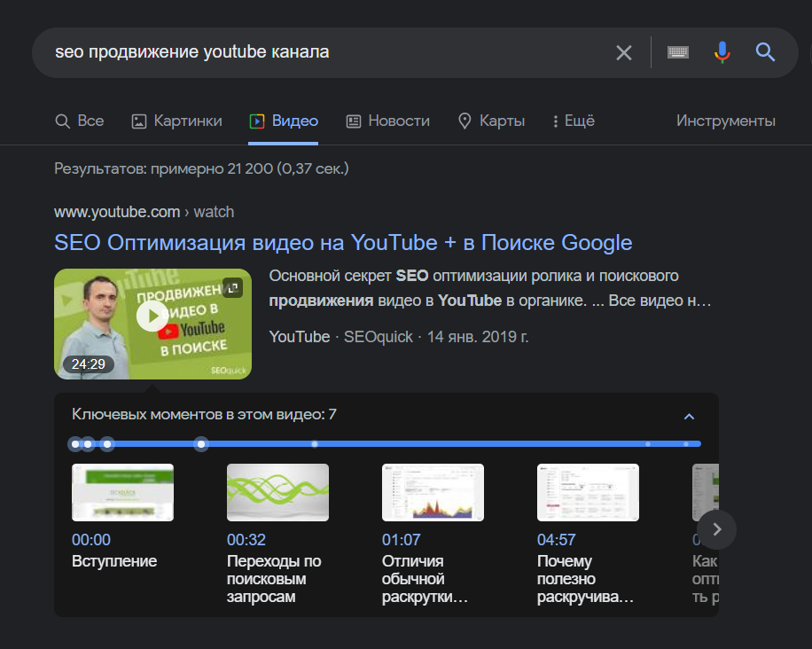Click Переходы по поисковым запросам label
The height and width of the screenshot is (649, 812).
point(274,579)
